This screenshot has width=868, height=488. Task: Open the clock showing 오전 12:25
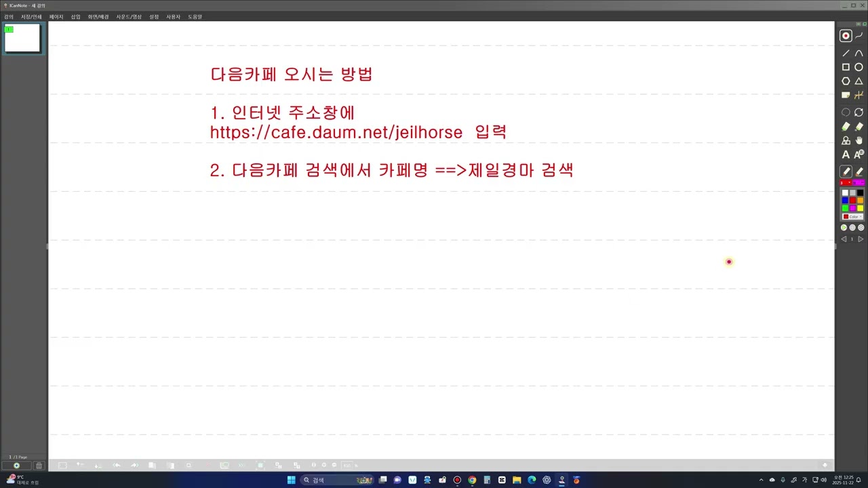coord(844,480)
